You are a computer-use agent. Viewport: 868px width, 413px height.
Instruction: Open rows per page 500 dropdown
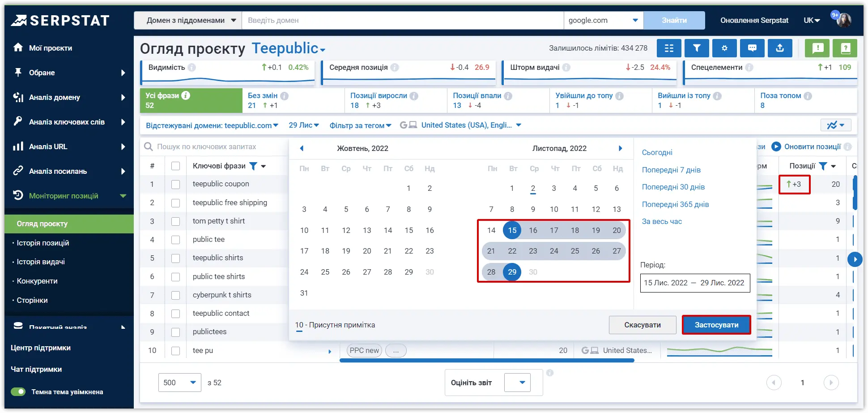coord(179,383)
